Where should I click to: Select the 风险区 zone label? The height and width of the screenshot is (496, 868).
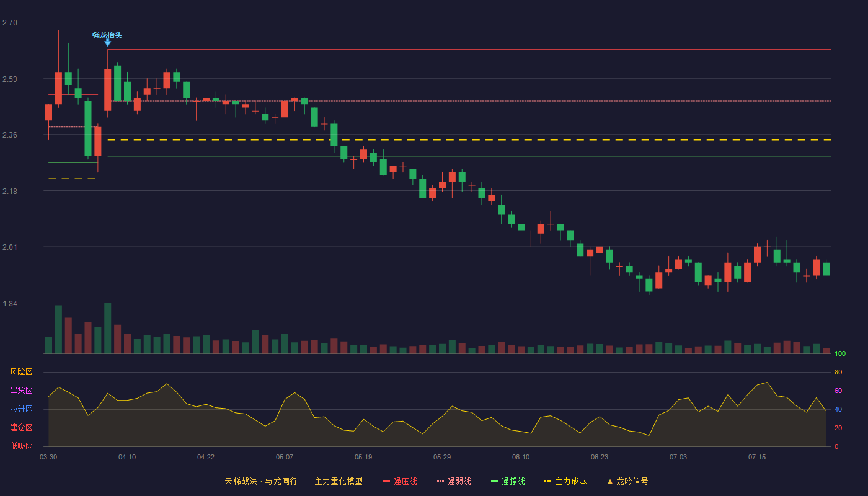point(21,372)
